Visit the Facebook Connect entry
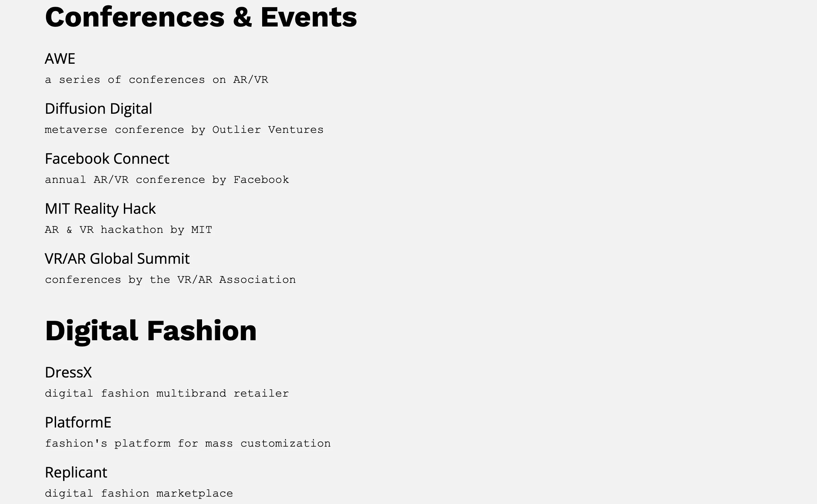 pos(107,159)
